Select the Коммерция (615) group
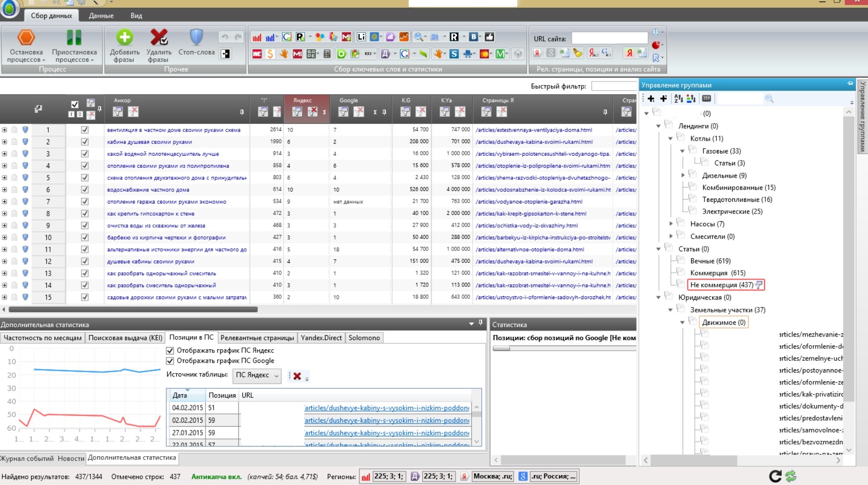Screen dimensions: 868x485 click(x=718, y=273)
